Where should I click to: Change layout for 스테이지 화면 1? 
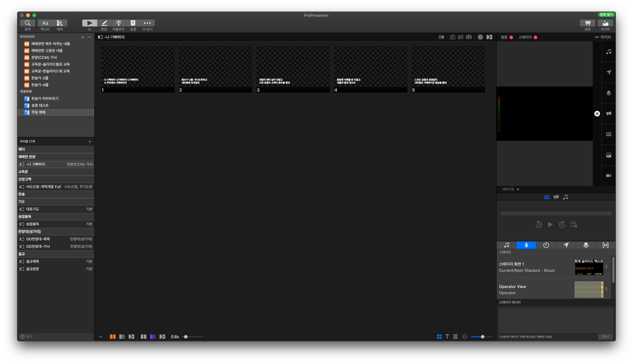606,267
